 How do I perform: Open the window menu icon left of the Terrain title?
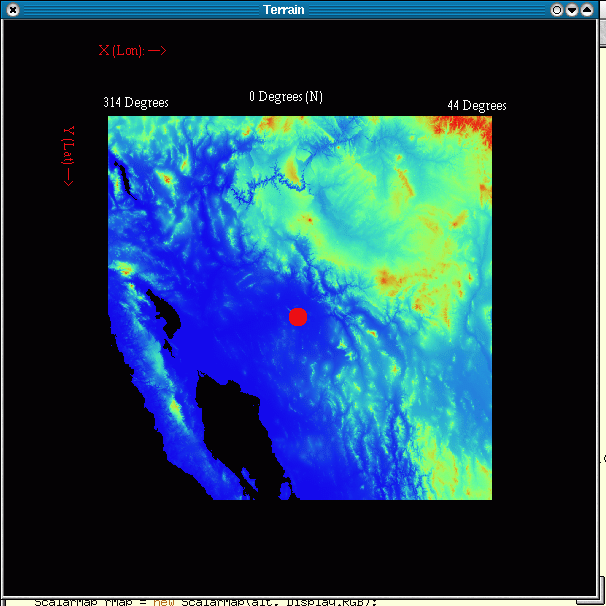point(10,9)
